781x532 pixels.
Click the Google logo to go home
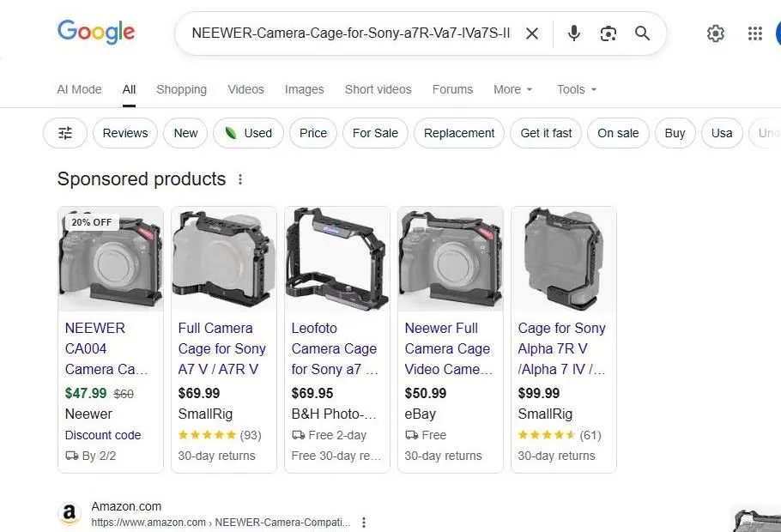pos(95,32)
